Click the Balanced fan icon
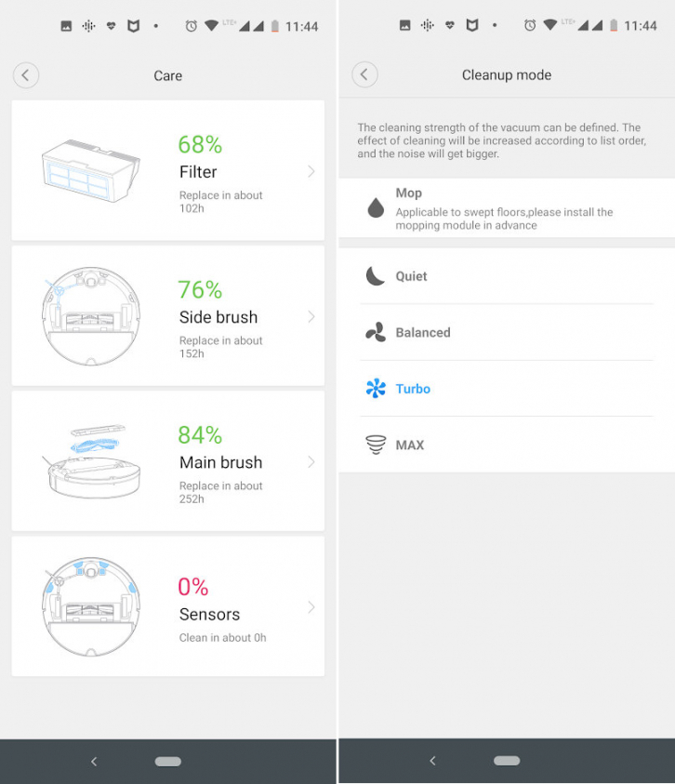Image resolution: width=675 pixels, height=784 pixels. (376, 333)
